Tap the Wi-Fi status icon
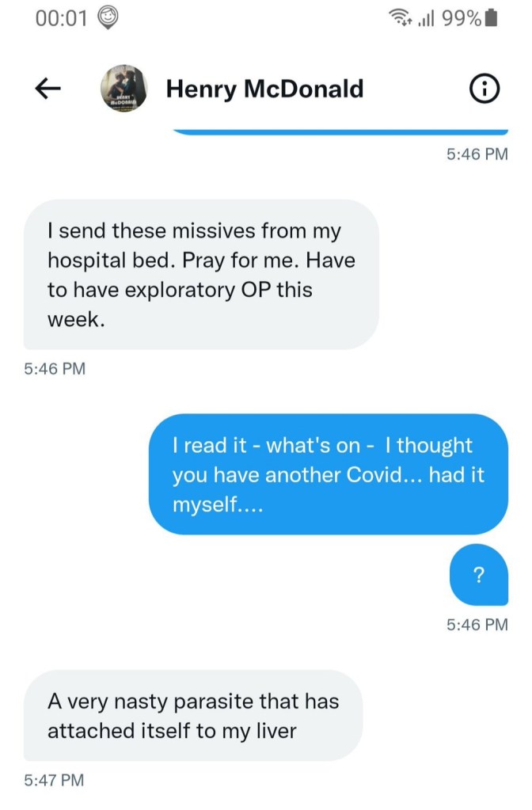532x810 pixels. point(400,17)
